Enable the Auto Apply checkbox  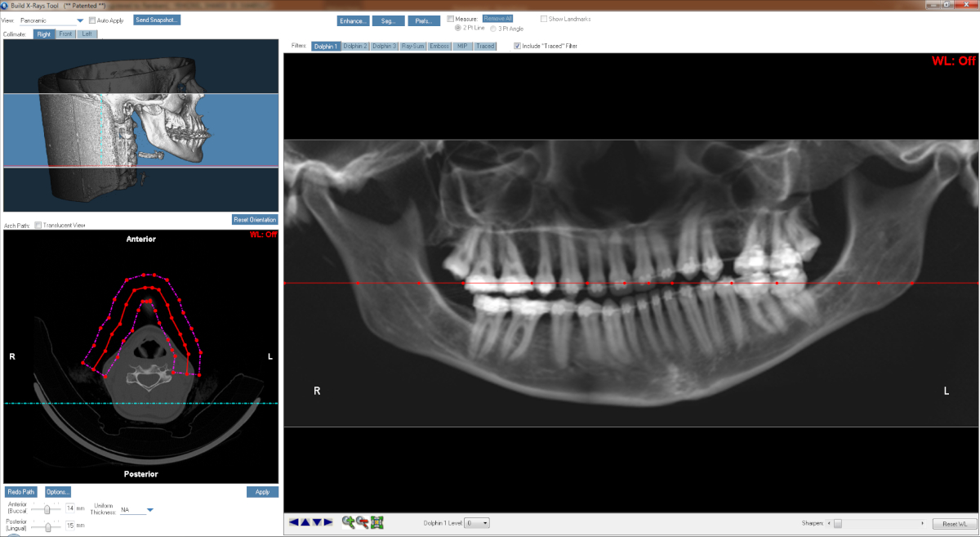pyautogui.click(x=91, y=20)
